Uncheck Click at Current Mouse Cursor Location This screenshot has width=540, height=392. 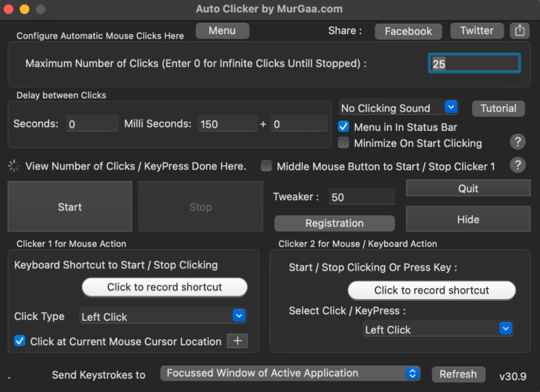click(19, 340)
